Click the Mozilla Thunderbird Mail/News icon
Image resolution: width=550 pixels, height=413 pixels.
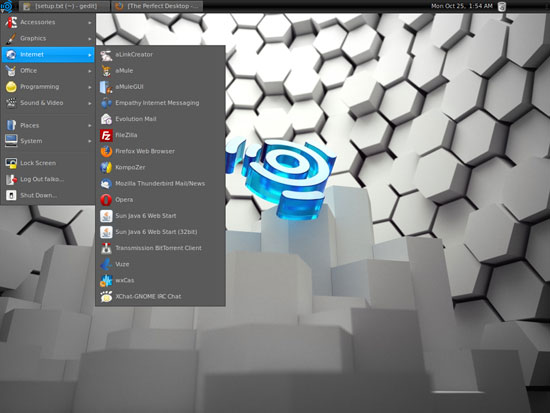click(x=106, y=184)
